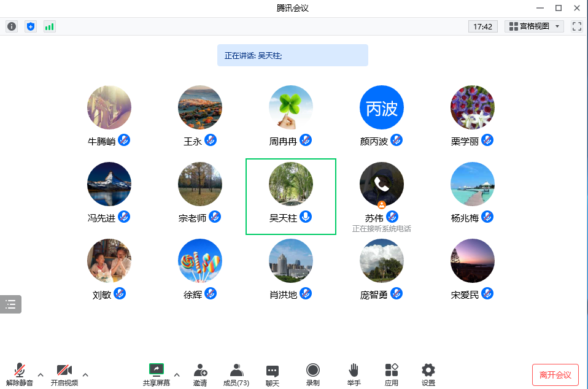The width and height of the screenshot is (588, 389).
Task: Select speaking participant 吴天柱's avatar
Action: (x=291, y=184)
